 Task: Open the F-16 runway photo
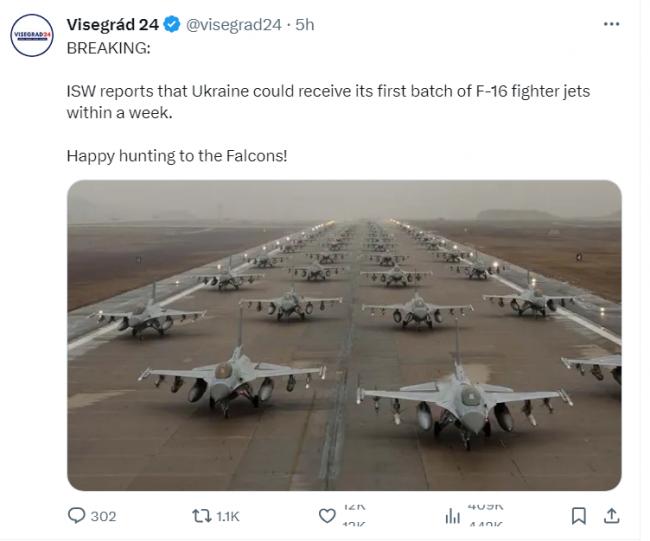click(344, 334)
